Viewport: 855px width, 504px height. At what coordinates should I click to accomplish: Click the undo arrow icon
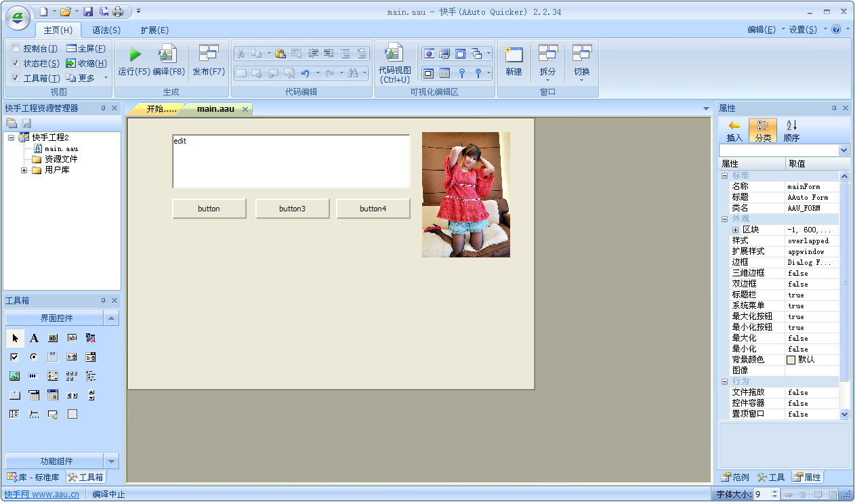305,73
